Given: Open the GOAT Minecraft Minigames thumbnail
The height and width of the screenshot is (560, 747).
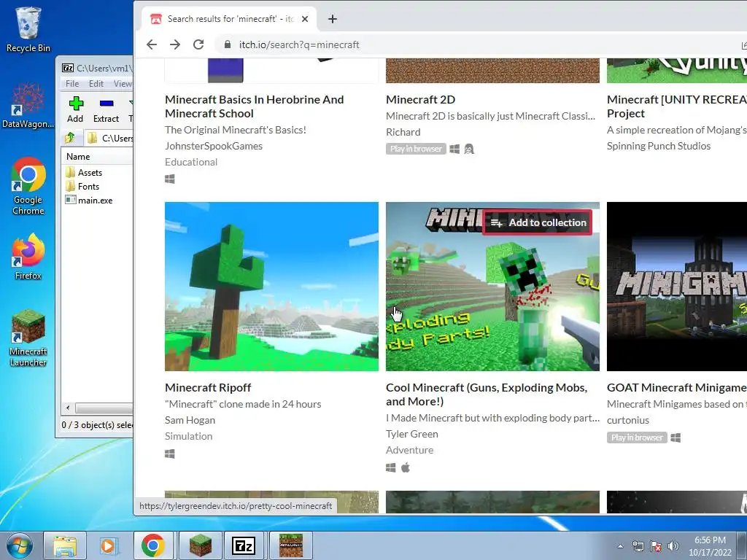Looking at the screenshot, I should (677, 287).
